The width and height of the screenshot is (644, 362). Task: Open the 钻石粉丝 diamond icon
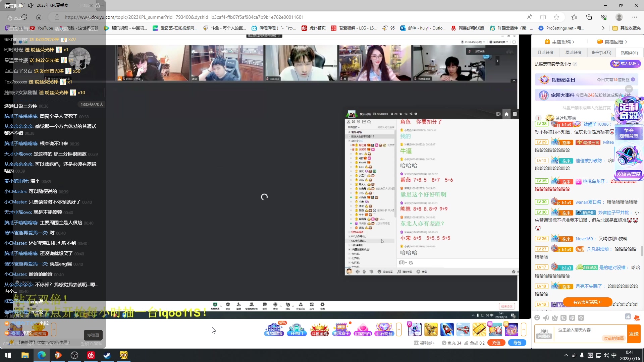[384, 329]
